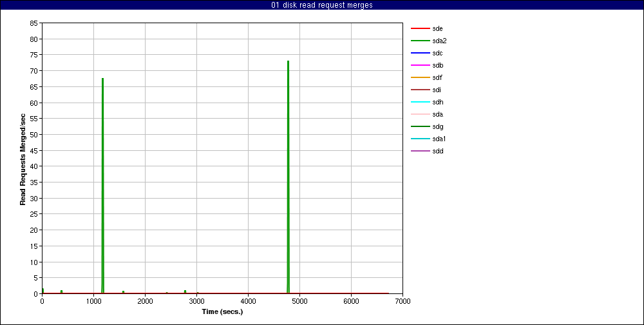
Task: Select the sda legend label
Action: 437,114
